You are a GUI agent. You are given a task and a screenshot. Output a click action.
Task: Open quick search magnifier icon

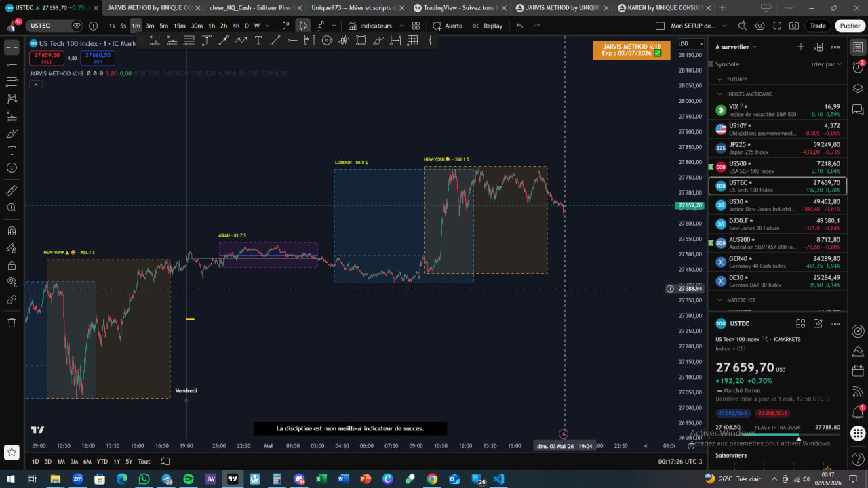pos(743,26)
